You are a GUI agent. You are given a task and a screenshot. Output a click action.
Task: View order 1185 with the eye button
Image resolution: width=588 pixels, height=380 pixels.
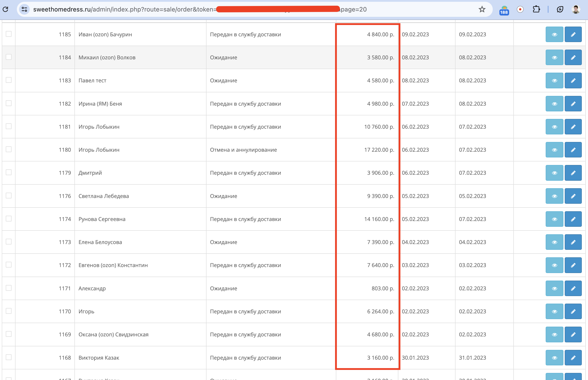(x=554, y=34)
